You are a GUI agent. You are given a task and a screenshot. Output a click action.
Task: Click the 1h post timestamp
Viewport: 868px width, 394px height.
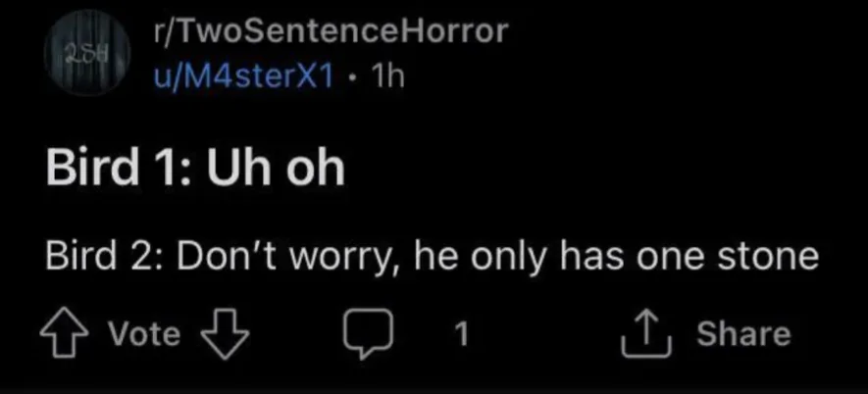(x=387, y=76)
